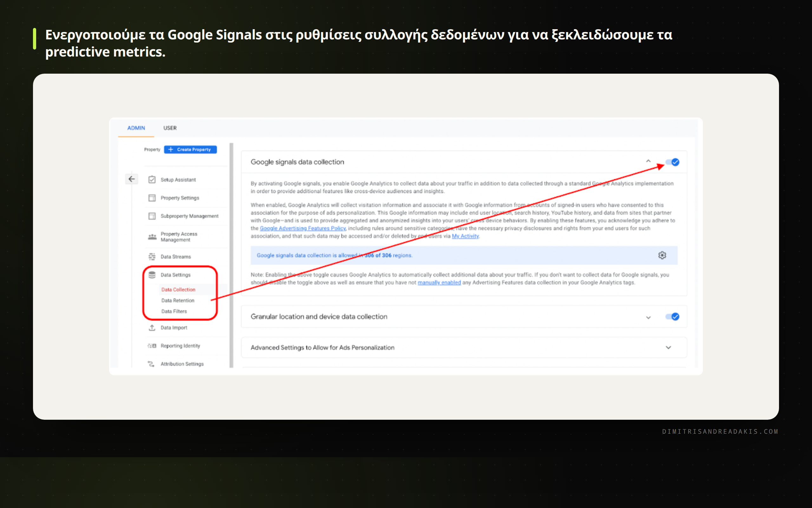The height and width of the screenshot is (508, 812).
Task: Select Data Filters sub-item
Action: (x=174, y=311)
